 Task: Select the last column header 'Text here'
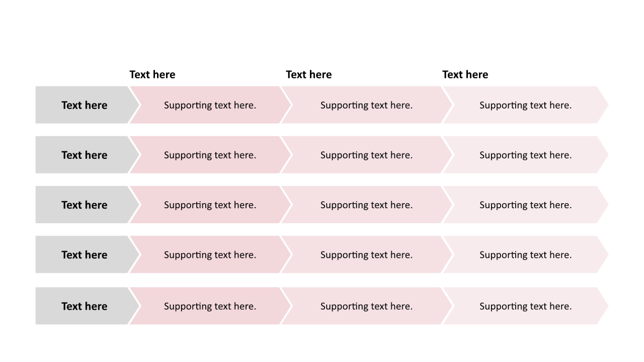(465, 74)
